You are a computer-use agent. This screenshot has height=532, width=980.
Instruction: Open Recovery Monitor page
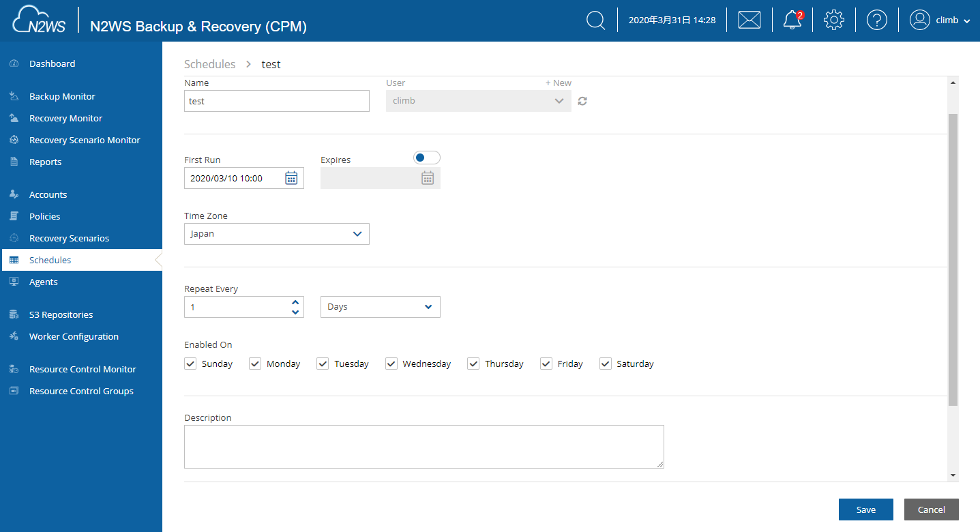[x=65, y=118]
